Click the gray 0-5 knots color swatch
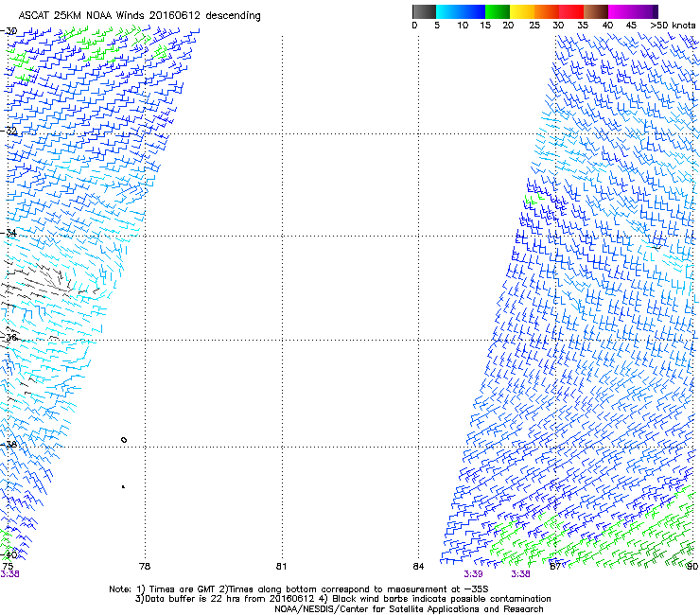Screen dimensions: 700x615 click(x=424, y=11)
